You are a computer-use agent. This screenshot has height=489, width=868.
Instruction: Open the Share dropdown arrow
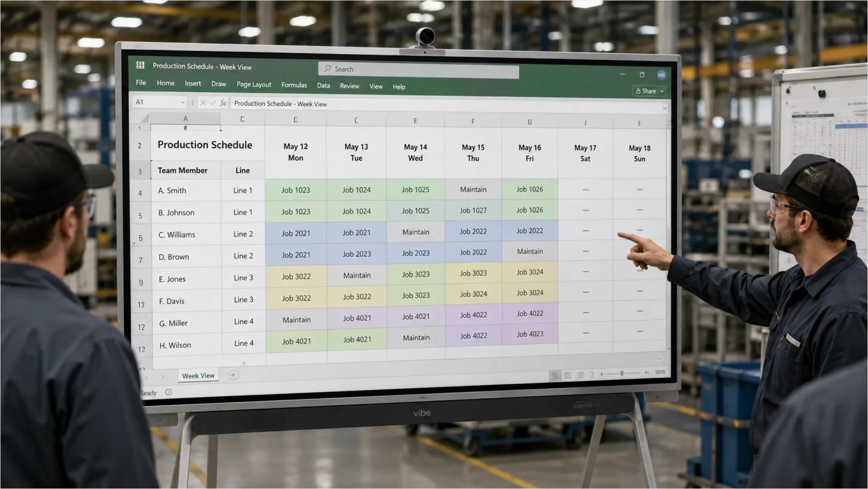pyautogui.click(x=662, y=91)
